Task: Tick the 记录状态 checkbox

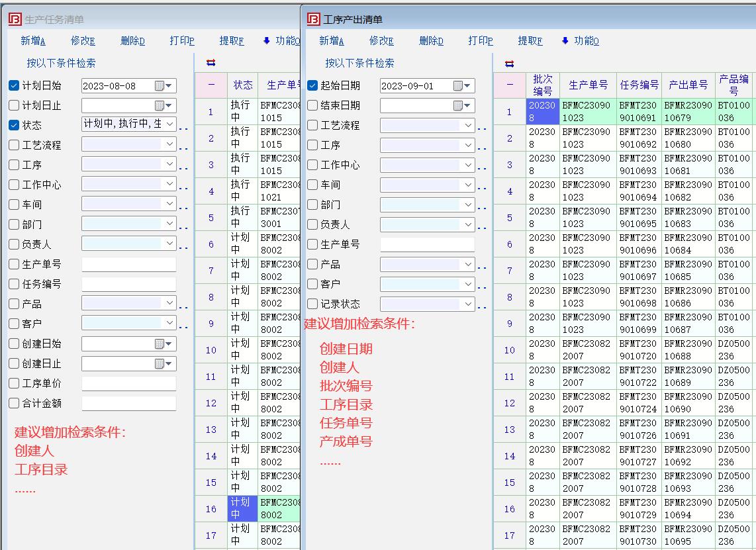Action: (x=312, y=304)
